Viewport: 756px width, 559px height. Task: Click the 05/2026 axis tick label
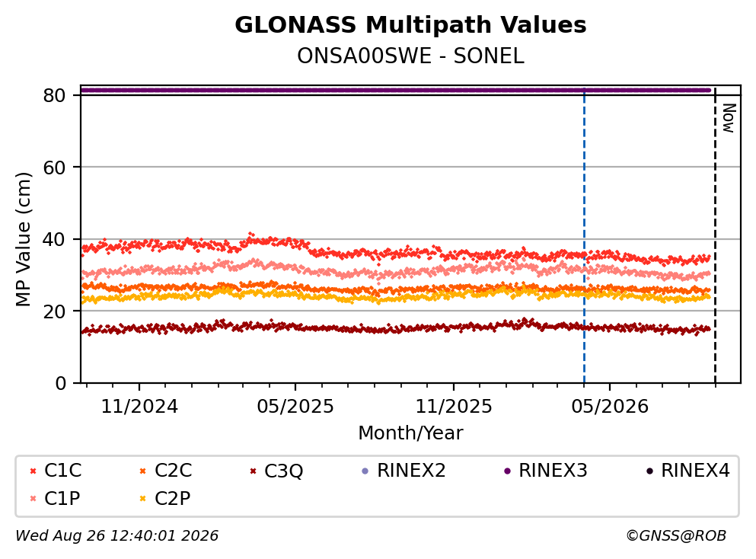(x=610, y=407)
